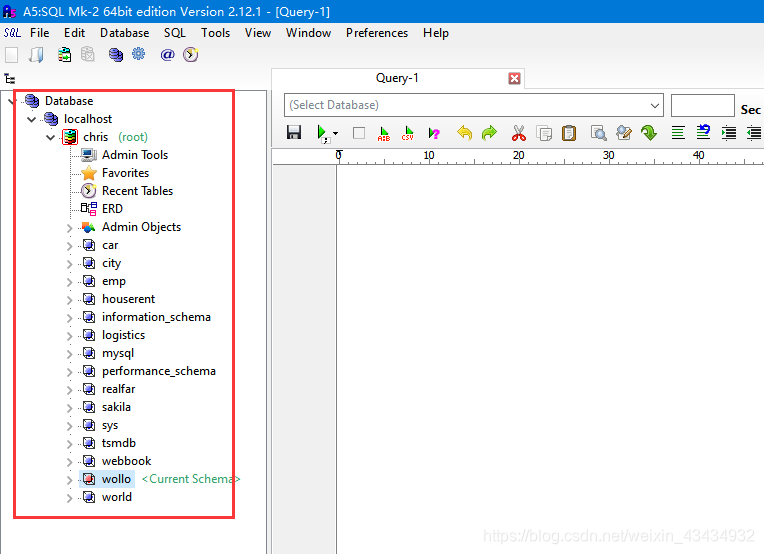This screenshot has height=554, width=764.
Task: Open the add/remove database icon
Action: pyautogui.click(x=115, y=55)
